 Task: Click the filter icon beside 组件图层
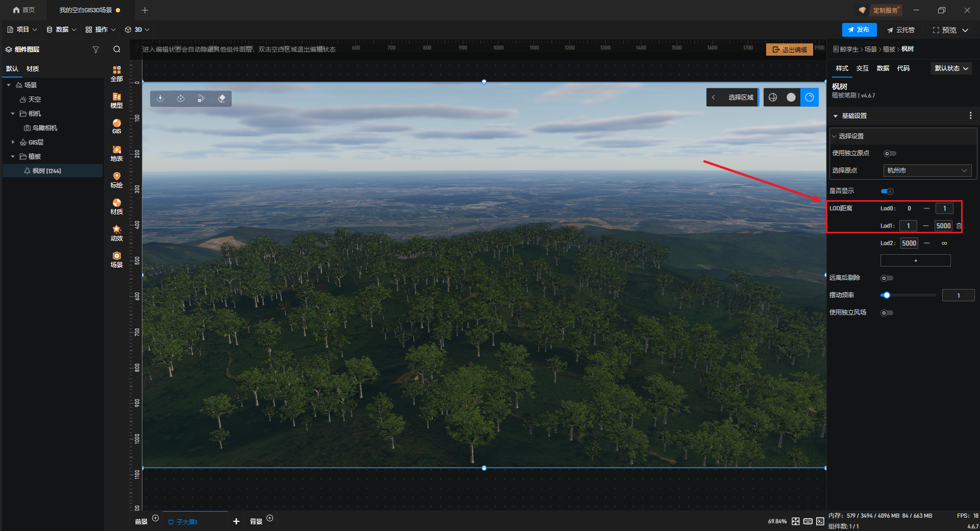click(x=95, y=50)
